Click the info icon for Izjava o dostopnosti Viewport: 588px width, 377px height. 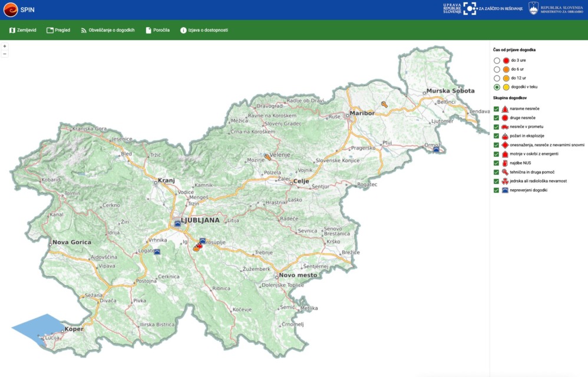(183, 31)
